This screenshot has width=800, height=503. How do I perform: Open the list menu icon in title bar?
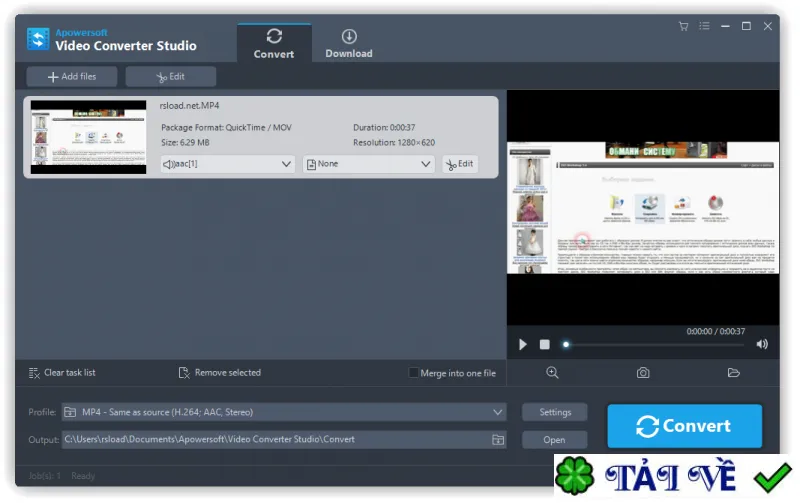tap(704, 26)
